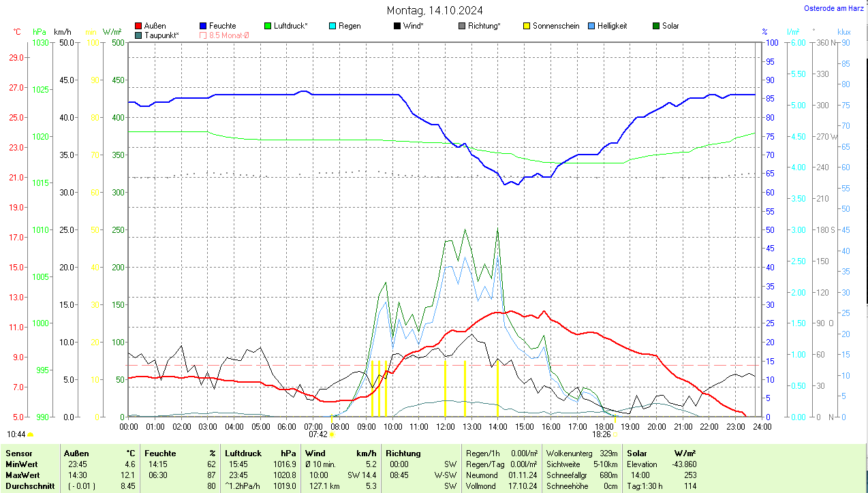Select the cyan Regen legend marker
The image size is (868, 493).
(332, 26)
